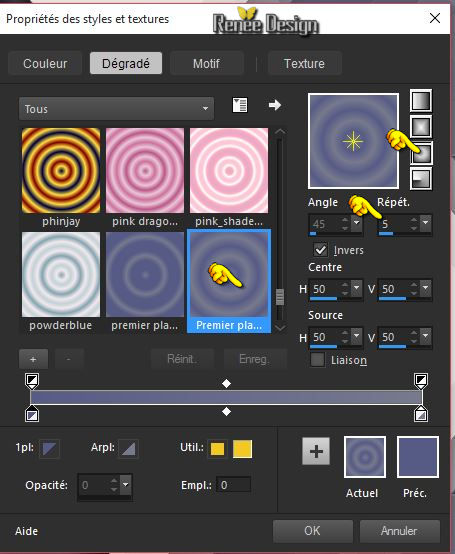Viewport: 455px width, 554px height.
Task: Confirm with the OK button
Action: coord(313,531)
